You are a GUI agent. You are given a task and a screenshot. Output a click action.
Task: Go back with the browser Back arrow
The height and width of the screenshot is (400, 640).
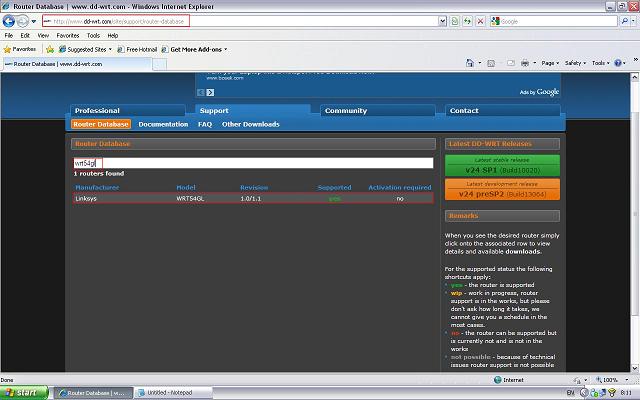pyautogui.click(x=9, y=21)
